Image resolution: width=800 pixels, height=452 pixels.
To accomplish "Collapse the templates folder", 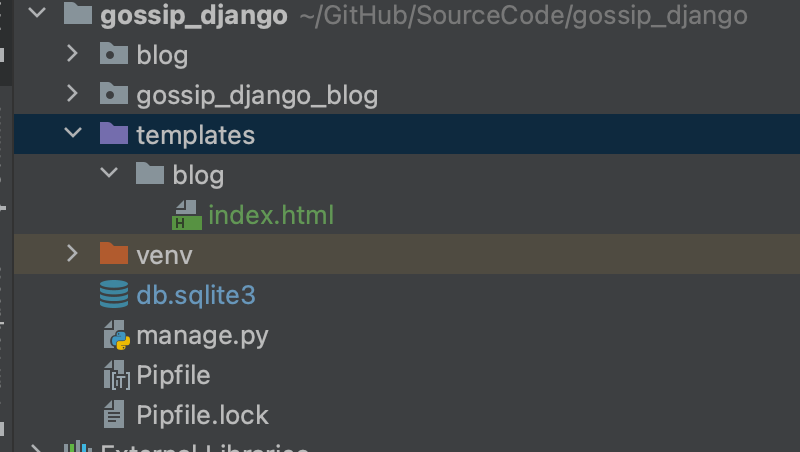I will pyautogui.click(x=73, y=133).
